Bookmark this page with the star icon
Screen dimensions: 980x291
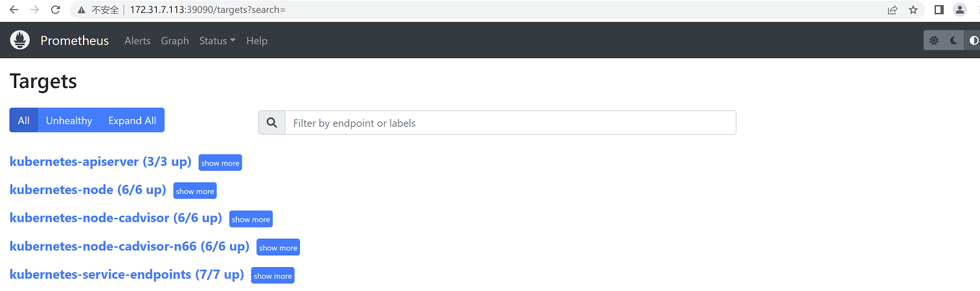coord(913,10)
